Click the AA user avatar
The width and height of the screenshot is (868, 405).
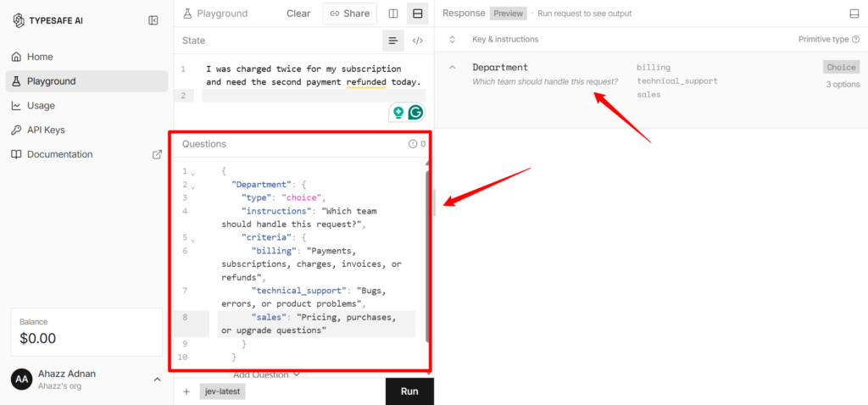point(21,380)
